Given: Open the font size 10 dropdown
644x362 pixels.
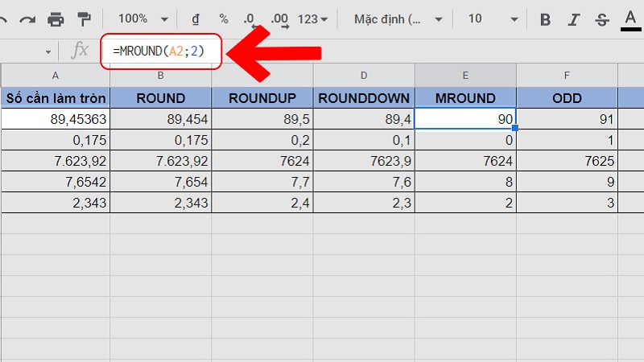Looking at the screenshot, I should pyautogui.click(x=489, y=18).
